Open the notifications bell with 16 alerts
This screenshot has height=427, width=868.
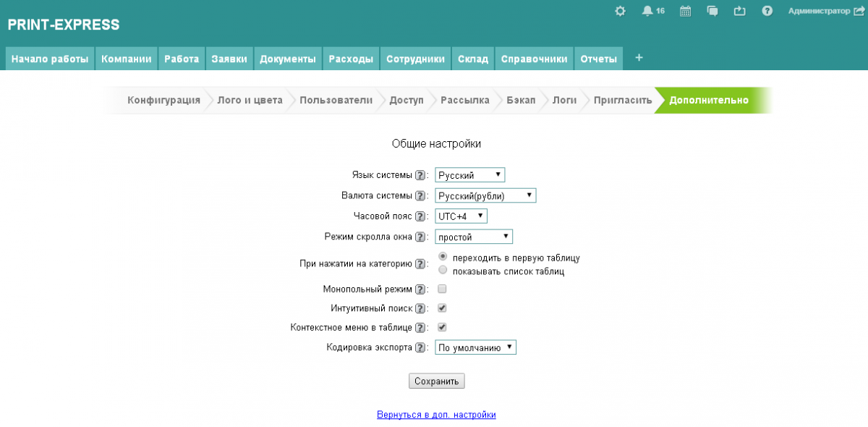pyautogui.click(x=647, y=11)
